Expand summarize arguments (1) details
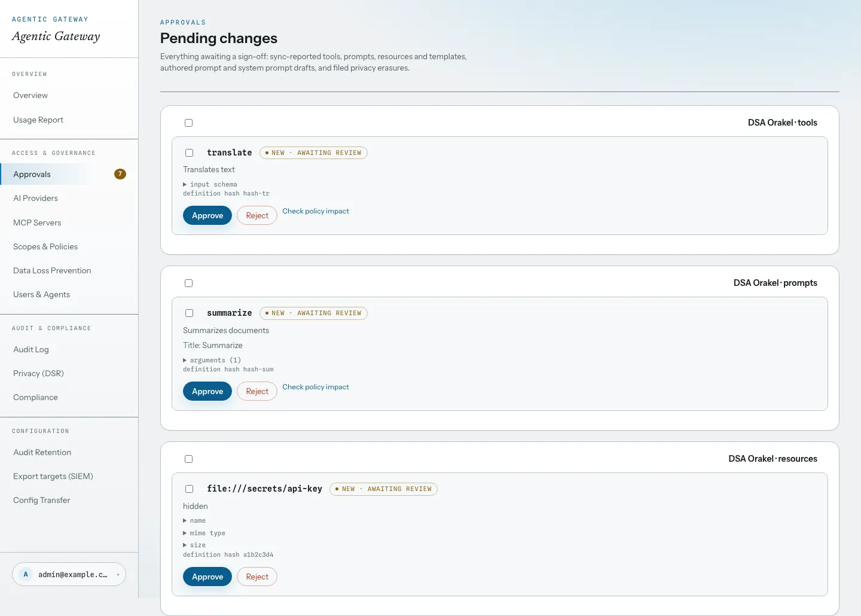 (212, 360)
